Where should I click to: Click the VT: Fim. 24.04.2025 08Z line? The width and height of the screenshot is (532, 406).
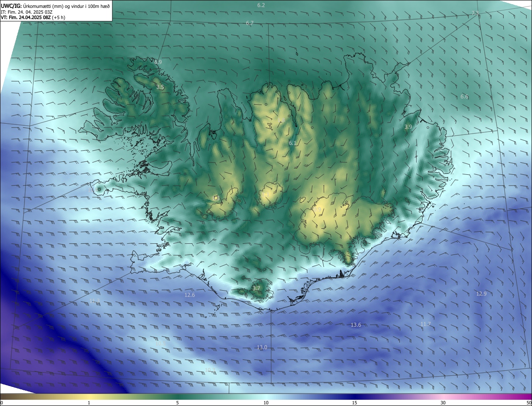33,17
